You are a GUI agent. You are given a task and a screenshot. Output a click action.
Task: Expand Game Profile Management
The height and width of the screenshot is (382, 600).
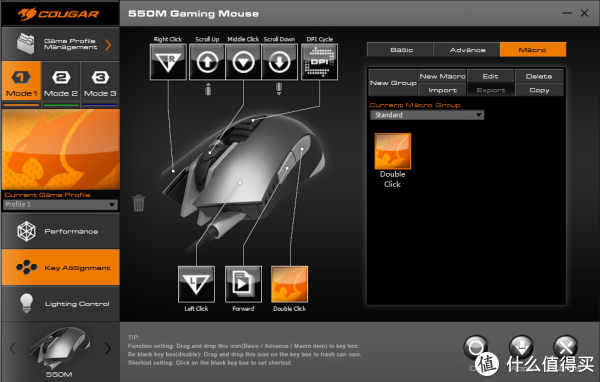(61, 44)
